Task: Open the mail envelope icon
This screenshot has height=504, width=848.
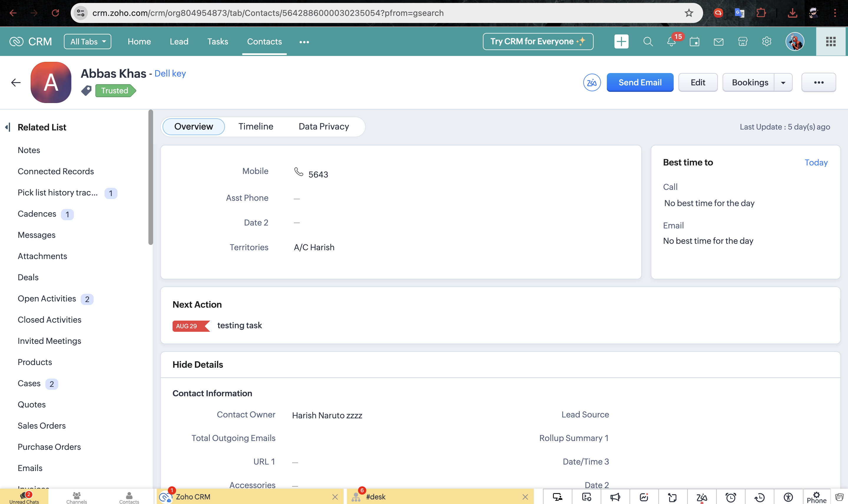Action: [718, 42]
